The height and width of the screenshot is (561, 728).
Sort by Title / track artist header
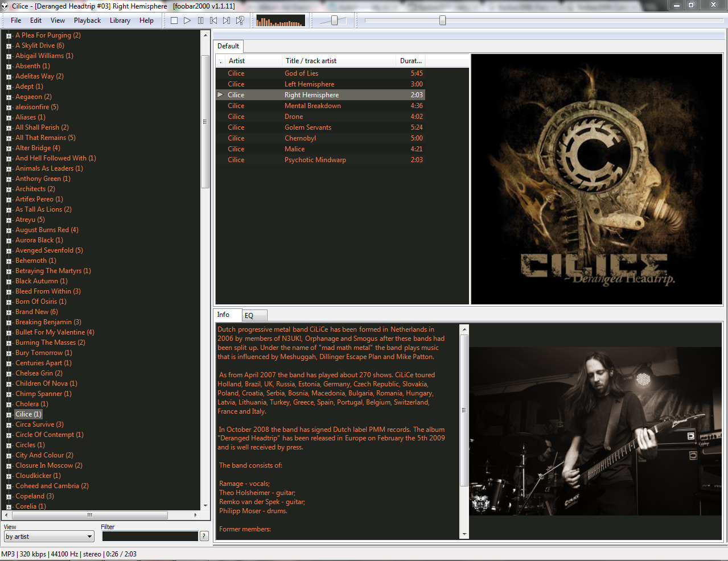(339, 61)
